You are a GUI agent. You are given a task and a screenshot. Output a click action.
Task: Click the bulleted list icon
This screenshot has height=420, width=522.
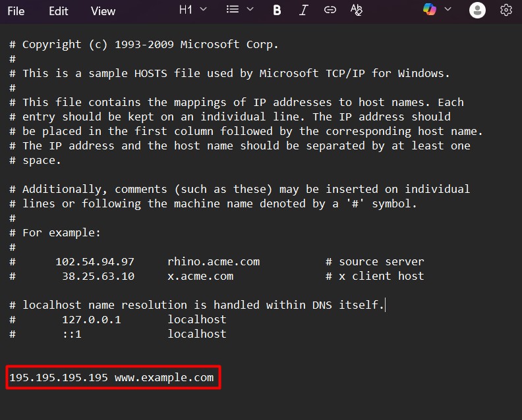point(233,10)
